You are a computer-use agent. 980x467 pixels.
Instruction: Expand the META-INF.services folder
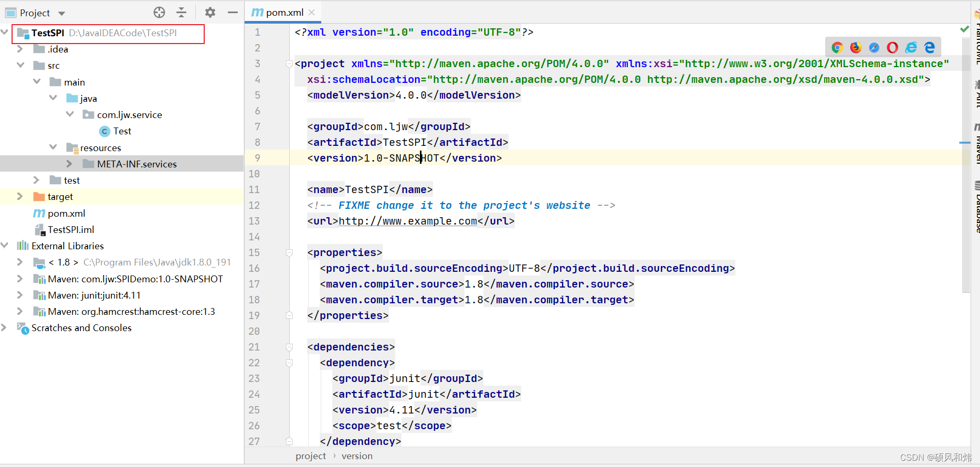tap(69, 164)
